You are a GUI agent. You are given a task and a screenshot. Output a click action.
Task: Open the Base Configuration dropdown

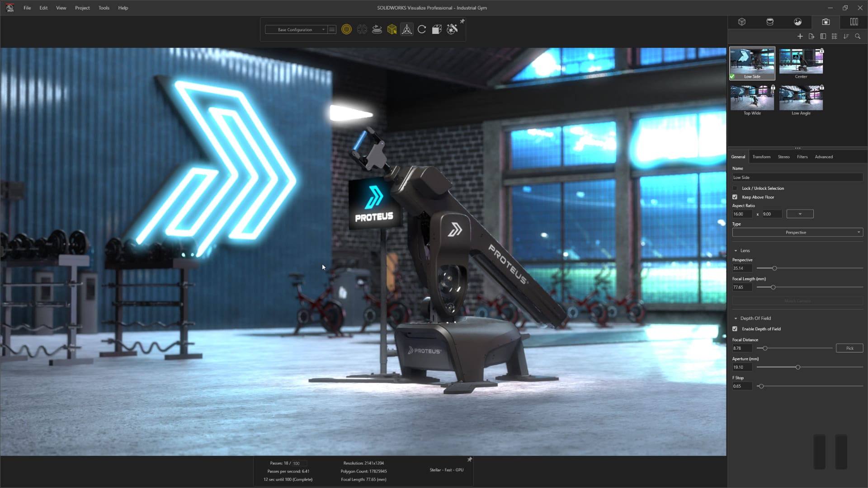tap(296, 29)
